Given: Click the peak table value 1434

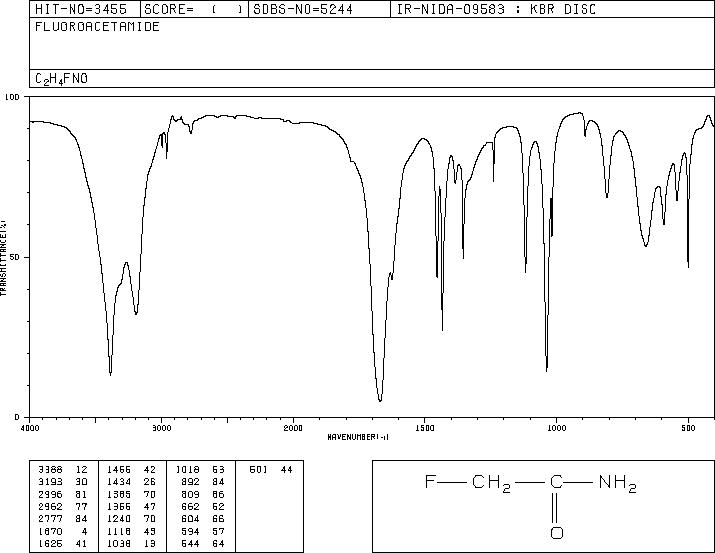Looking at the screenshot, I should pyautogui.click(x=119, y=482).
